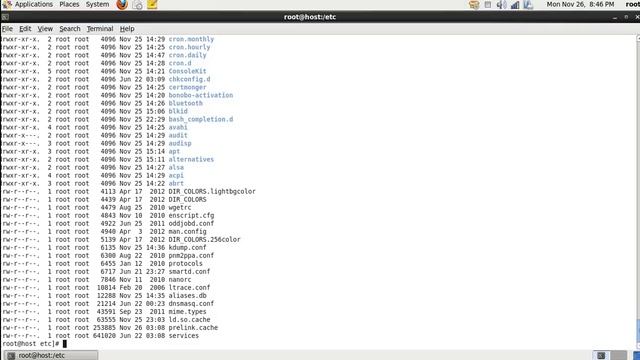
Task: Click the shell prompt line at the cursor
Action: [34, 344]
